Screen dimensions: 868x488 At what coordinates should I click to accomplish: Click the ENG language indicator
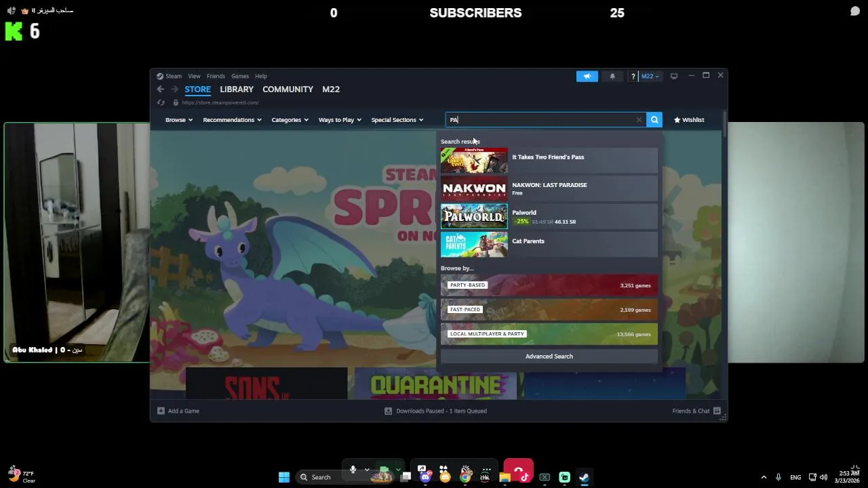[x=795, y=477]
